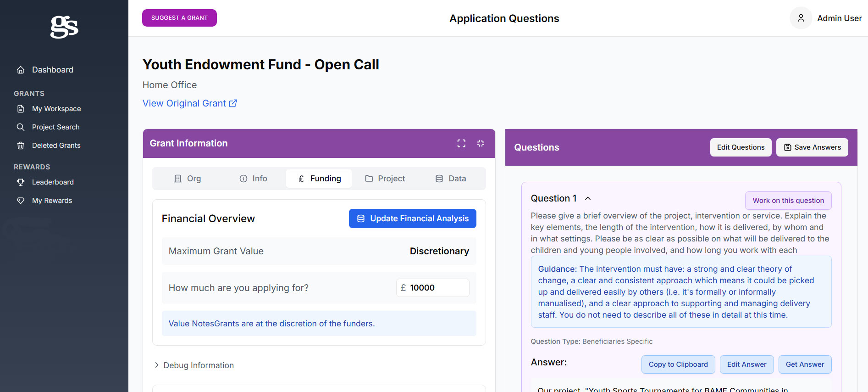Viewport: 868px width, 392px height.
Task: Click the Discretionary grant value text
Action: (x=439, y=251)
